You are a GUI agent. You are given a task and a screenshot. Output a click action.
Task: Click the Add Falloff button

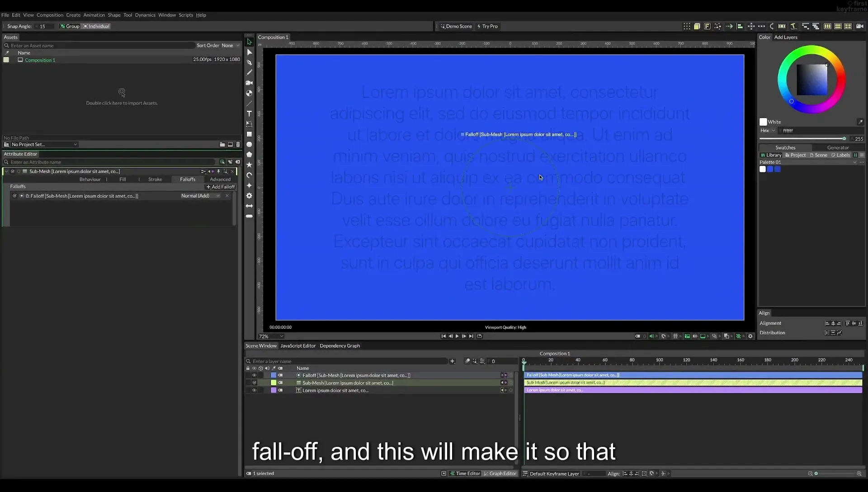pos(221,187)
